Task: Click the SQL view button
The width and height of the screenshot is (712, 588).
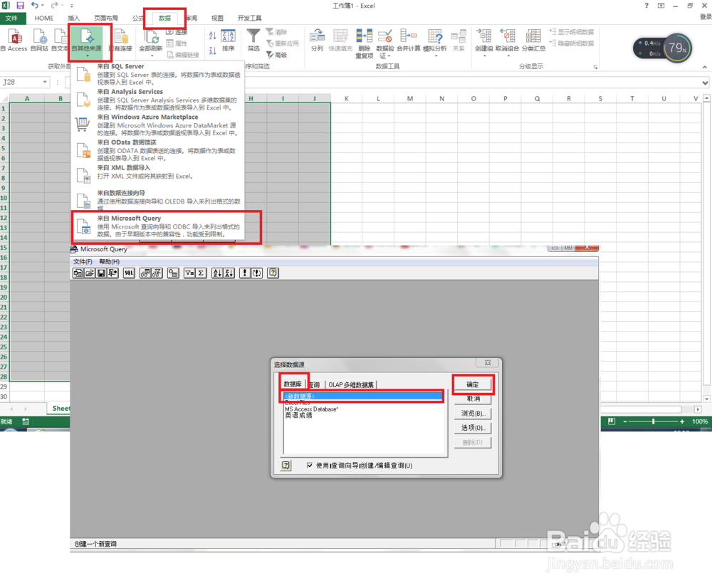Action: coord(129,273)
